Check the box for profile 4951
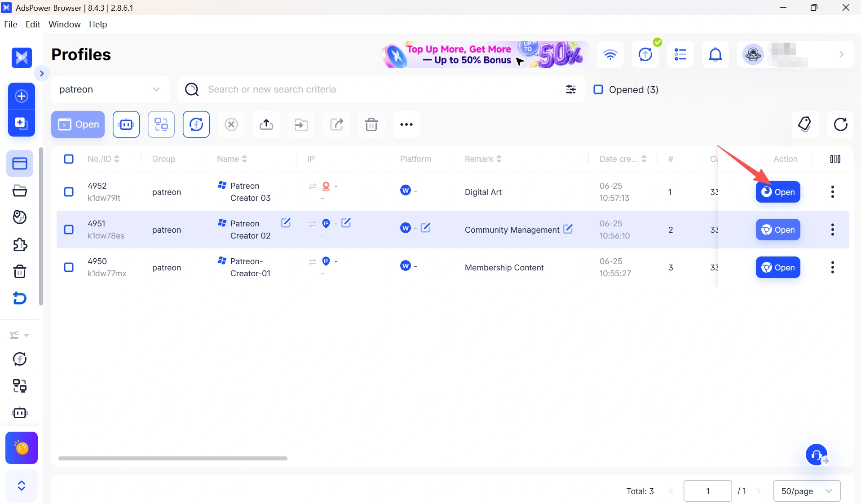This screenshot has height=504, width=861. point(69,230)
